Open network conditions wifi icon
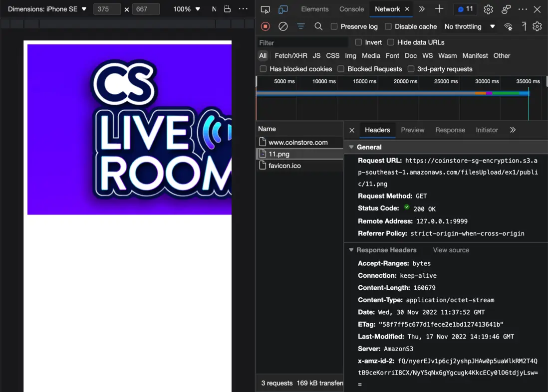 (508, 26)
